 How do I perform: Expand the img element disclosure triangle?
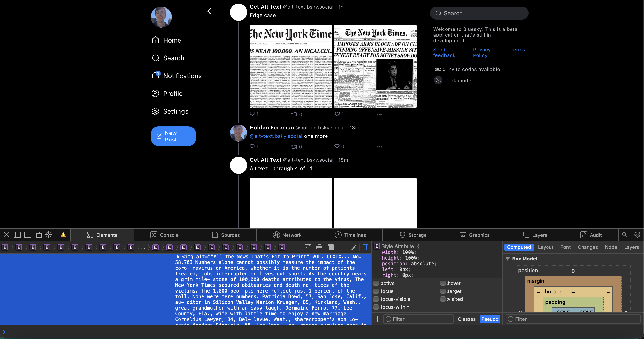coord(178,256)
